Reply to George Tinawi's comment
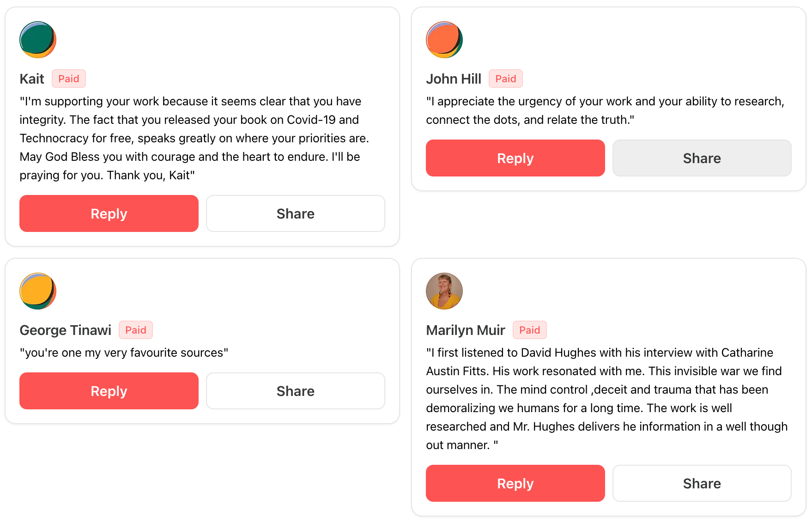Screen dimensions: 812x523 pyautogui.click(x=109, y=391)
